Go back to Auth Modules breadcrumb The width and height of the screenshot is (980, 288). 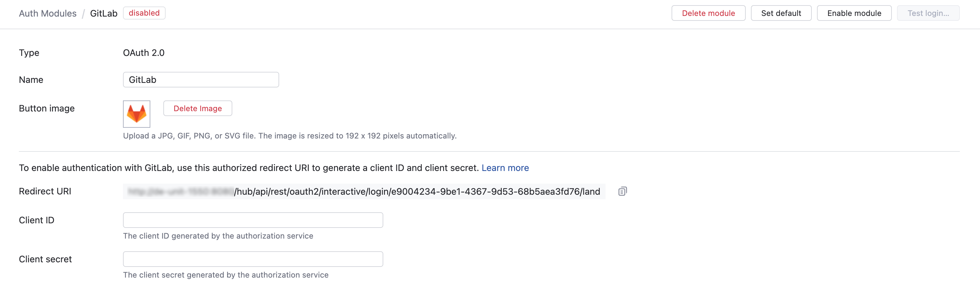[x=48, y=13]
